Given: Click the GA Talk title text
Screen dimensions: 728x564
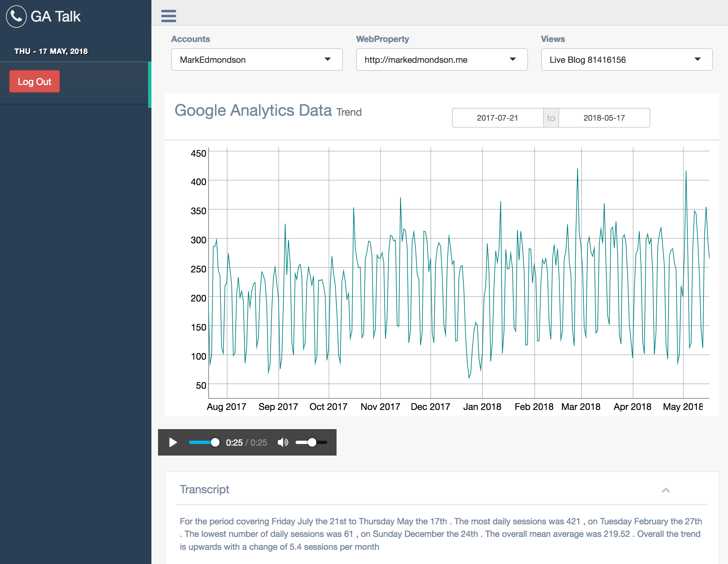Looking at the screenshot, I should (x=56, y=16).
